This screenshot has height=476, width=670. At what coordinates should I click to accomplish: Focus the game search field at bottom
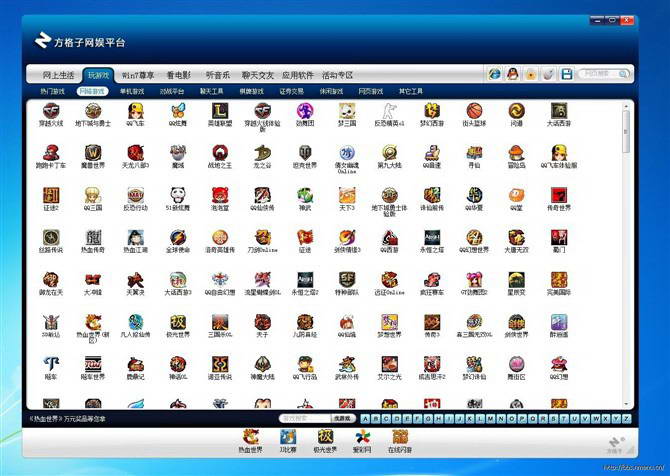pos(305,418)
